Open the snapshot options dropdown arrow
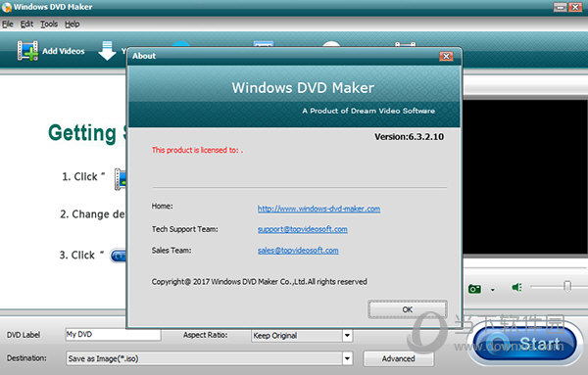The height and width of the screenshot is (375, 588). (493, 289)
